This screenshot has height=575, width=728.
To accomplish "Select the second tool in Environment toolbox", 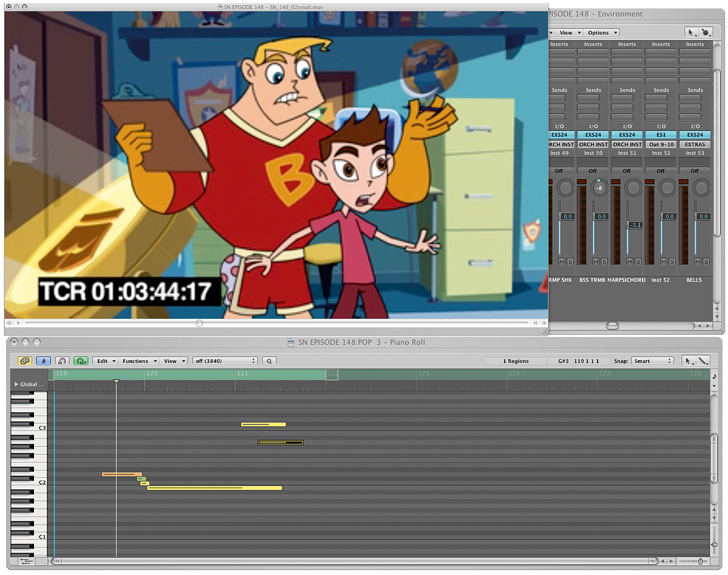I will (705, 33).
